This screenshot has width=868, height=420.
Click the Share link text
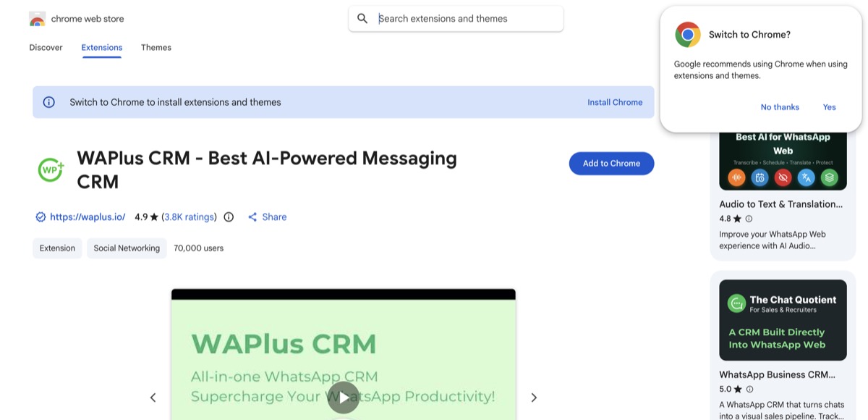(x=274, y=217)
